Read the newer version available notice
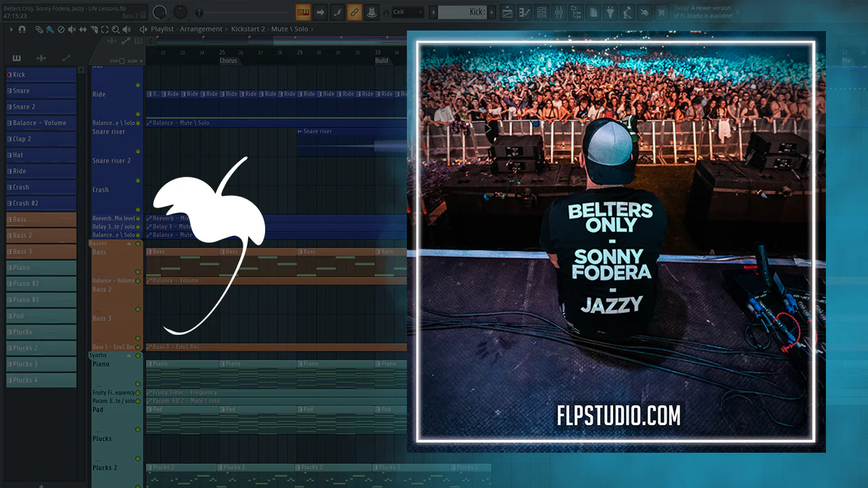This screenshot has width=868, height=488. [703, 12]
